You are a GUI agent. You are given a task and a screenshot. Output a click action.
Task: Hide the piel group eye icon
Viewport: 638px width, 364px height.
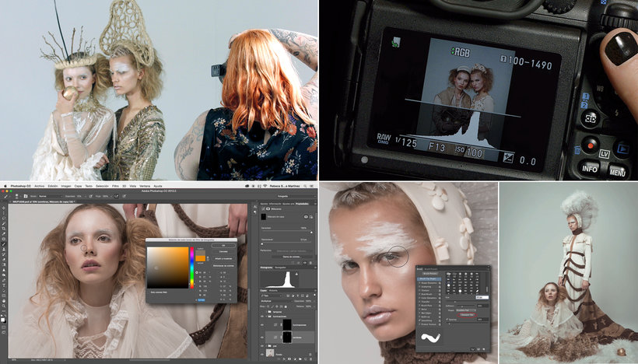tap(262, 345)
